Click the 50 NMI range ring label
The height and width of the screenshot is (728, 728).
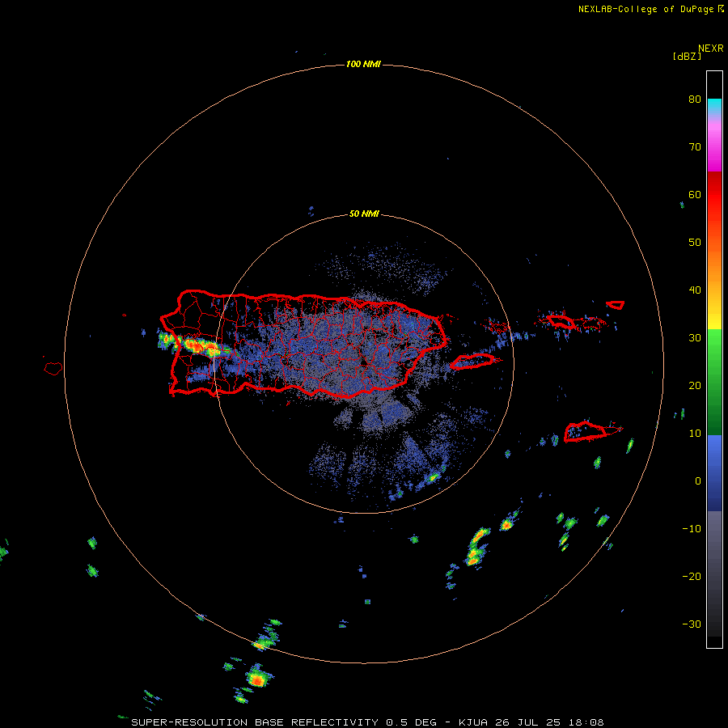364,214
